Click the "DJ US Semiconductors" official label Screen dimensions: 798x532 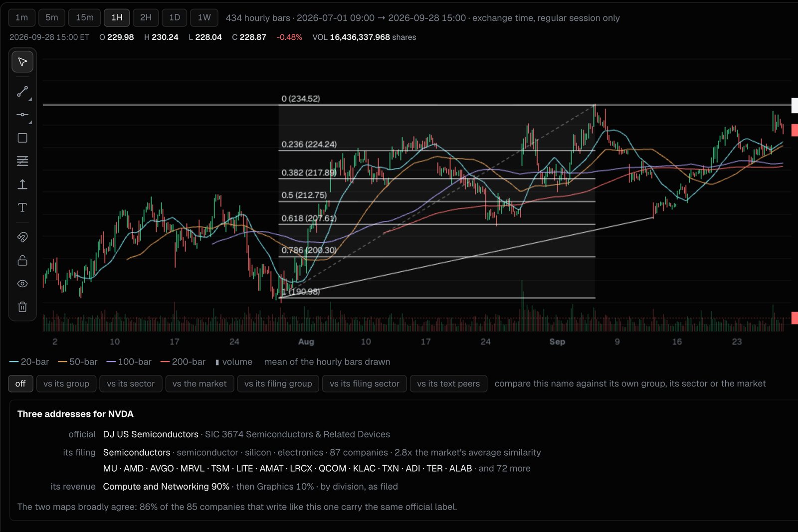pyautogui.click(x=151, y=434)
